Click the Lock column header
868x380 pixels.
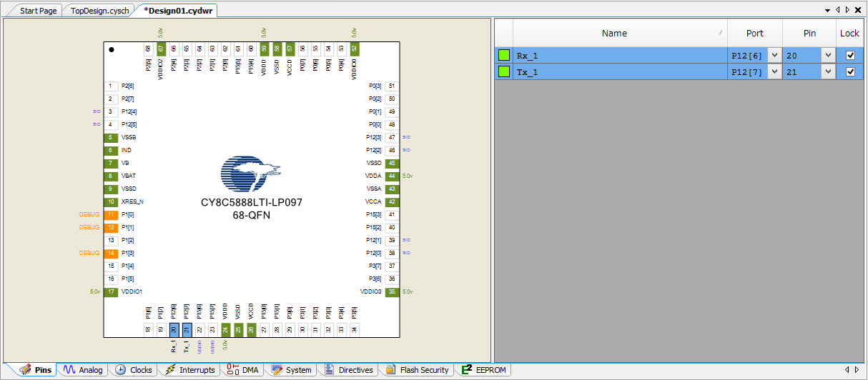[850, 33]
